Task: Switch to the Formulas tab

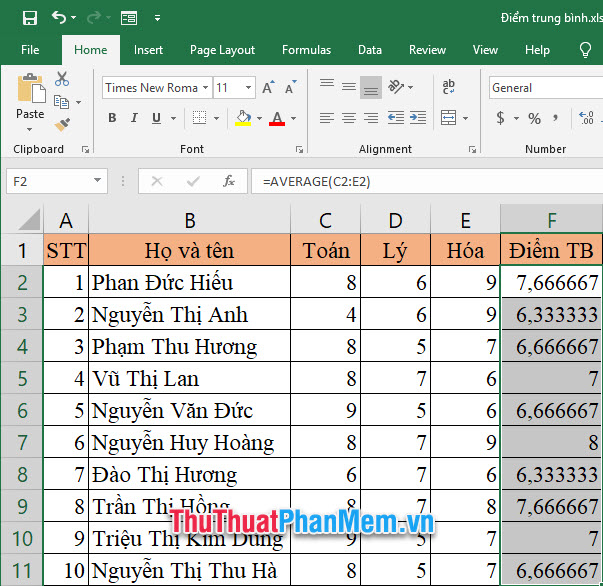Action: point(306,50)
